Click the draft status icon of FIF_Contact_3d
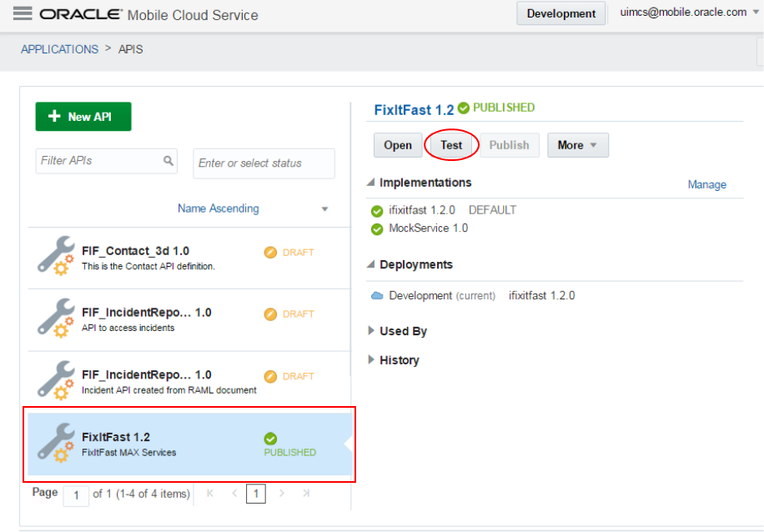 pos(270,253)
